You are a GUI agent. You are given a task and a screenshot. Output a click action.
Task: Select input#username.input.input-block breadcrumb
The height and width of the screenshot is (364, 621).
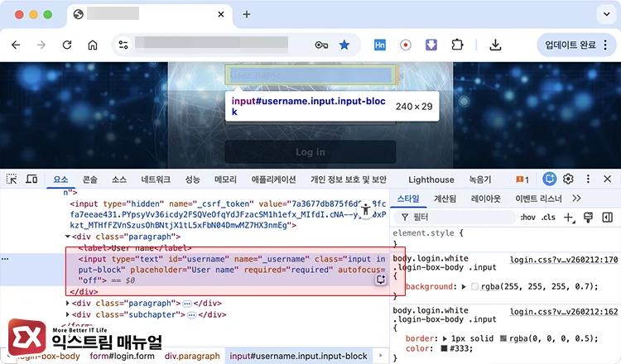pyautogui.click(x=299, y=356)
